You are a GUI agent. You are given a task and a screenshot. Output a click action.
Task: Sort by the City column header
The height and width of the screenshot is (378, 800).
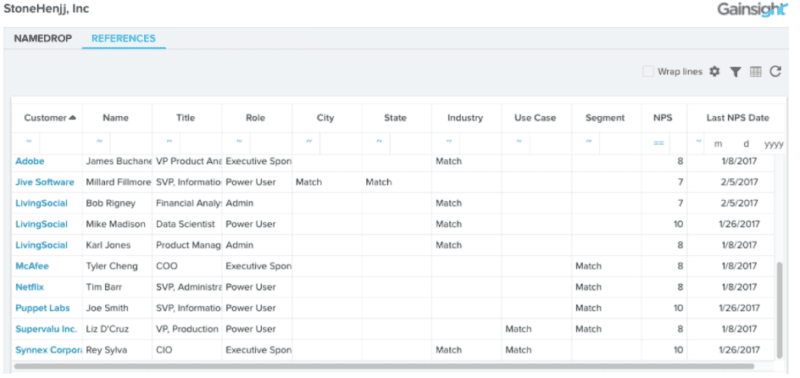[326, 118]
